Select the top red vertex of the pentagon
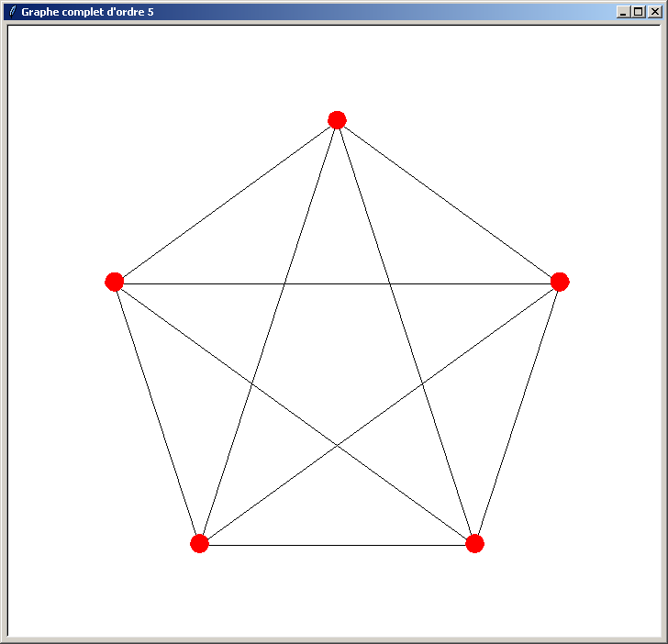This screenshot has height=644, width=668. pyautogui.click(x=337, y=119)
